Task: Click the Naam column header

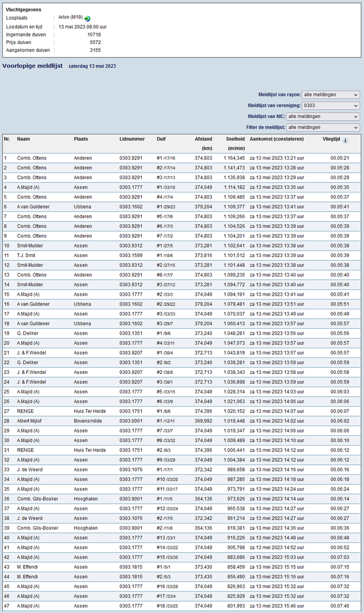Action: pyautogui.click(x=23, y=139)
